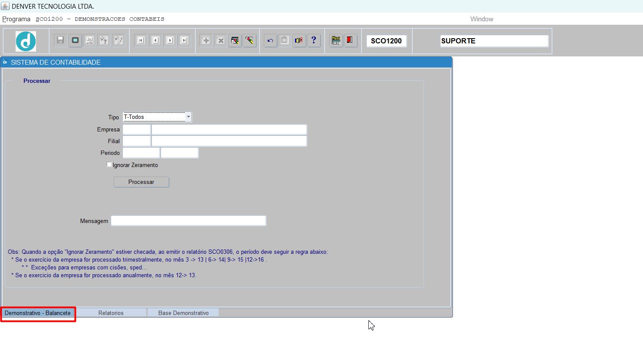The height and width of the screenshot is (364, 643).
Task: Click the Mensagem text field
Action: point(188,221)
